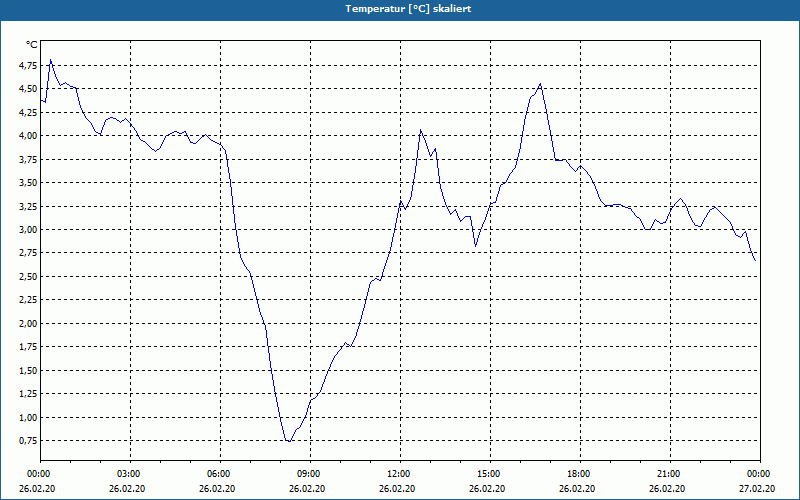
Task: Click the 27.02.20 date label
Action: (757, 489)
